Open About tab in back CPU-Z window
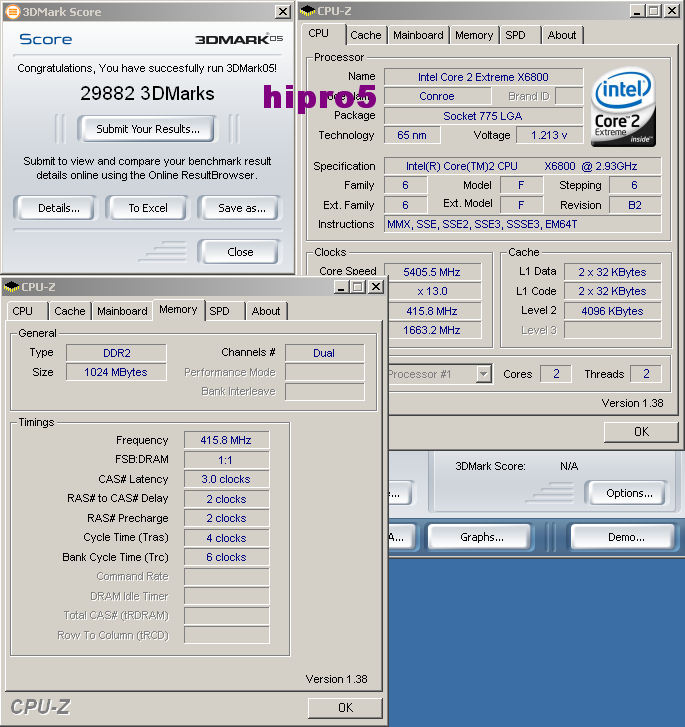Screen dimensions: 685x727 pyautogui.click(x=562, y=35)
